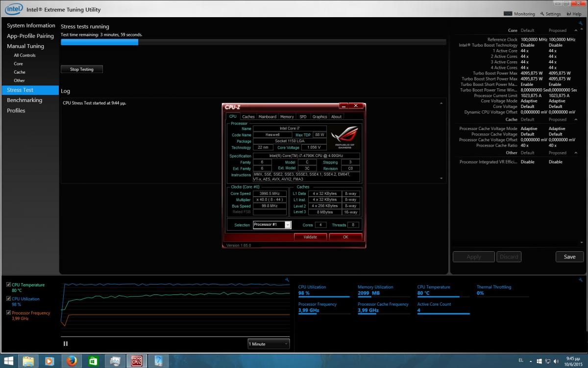The image size is (588, 368).
Task: Open Settings with the wrench icon
Action: click(542, 14)
